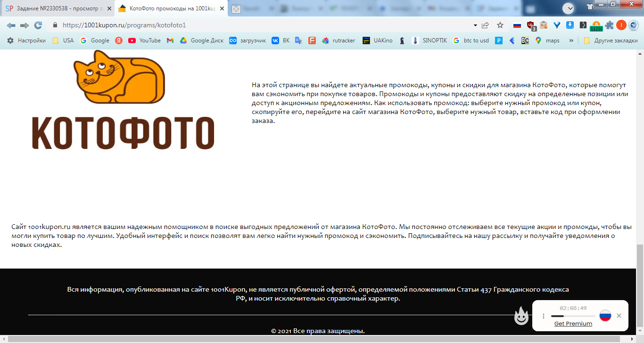Image resolution: width=644 pixels, height=343 pixels.
Task: Click the padlock site security icon
Action: click(55, 25)
